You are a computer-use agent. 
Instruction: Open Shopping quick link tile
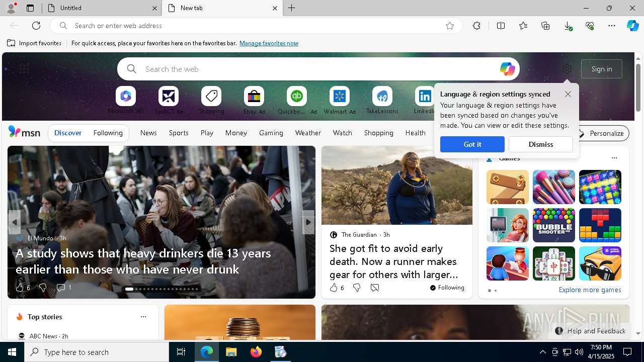[211, 100]
